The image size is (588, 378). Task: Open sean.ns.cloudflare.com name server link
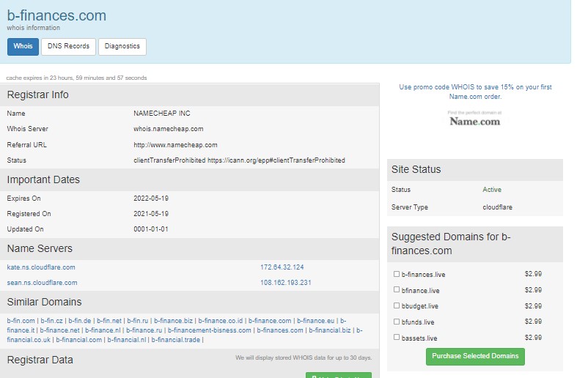click(42, 283)
